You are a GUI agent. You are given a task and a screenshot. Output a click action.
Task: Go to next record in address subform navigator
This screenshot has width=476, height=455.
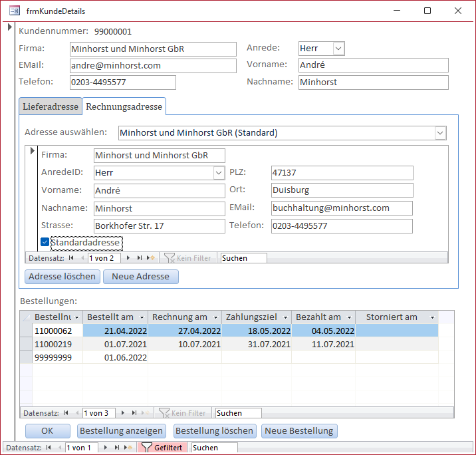coord(128,257)
